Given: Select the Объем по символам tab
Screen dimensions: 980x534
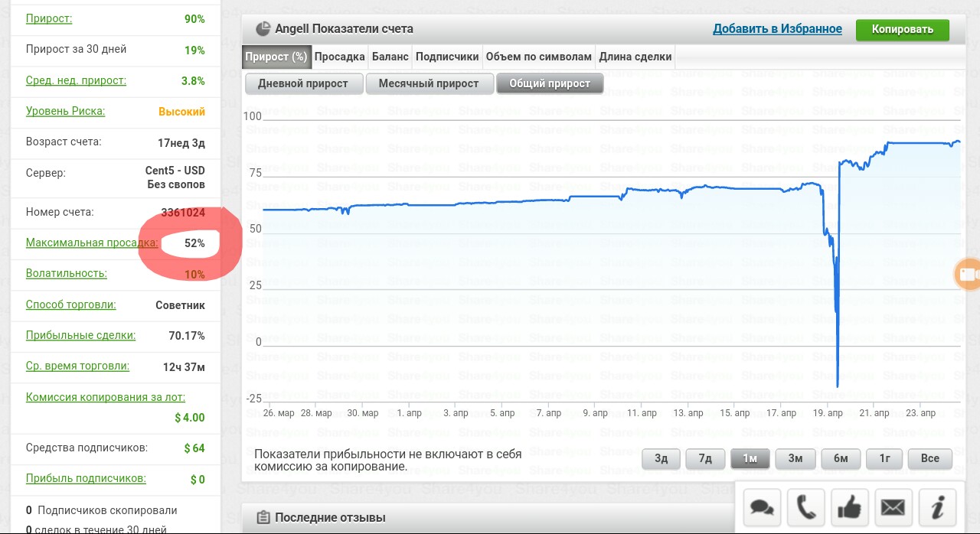Looking at the screenshot, I should pyautogui.click(x=538, y=57).
